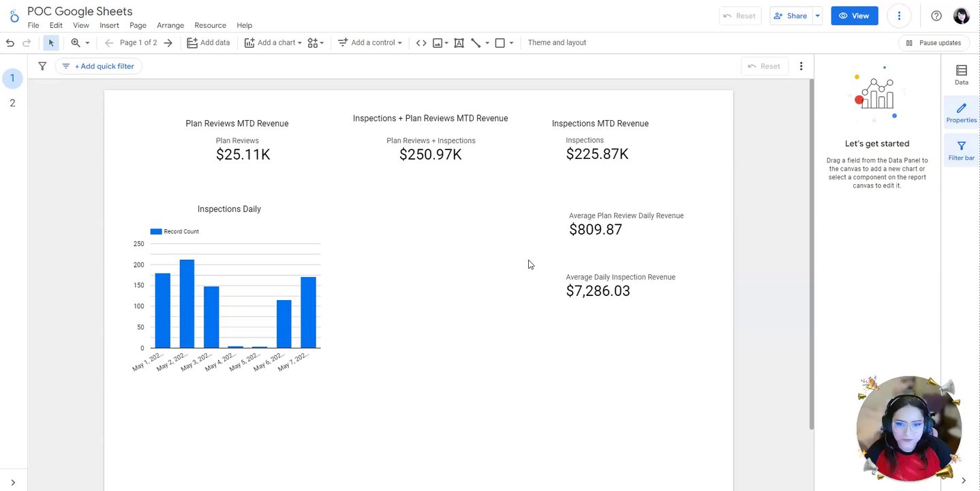This screenshot has width=980, height=491.
Task: Toggle the Filter bar panel
Action: coord(961,150)
